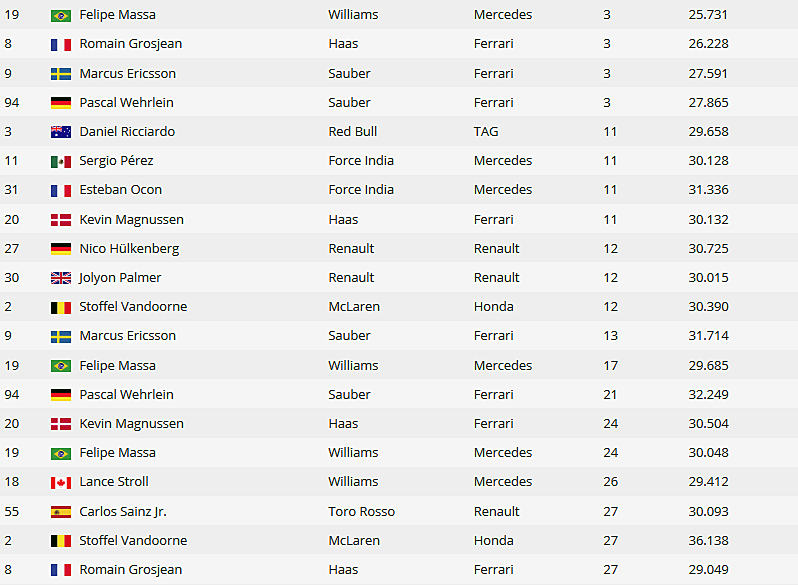The image size is (798, 585).
Task: Click the Spanish flag beside Carlos Sainz Jr.
Action: tap(61, 512)
